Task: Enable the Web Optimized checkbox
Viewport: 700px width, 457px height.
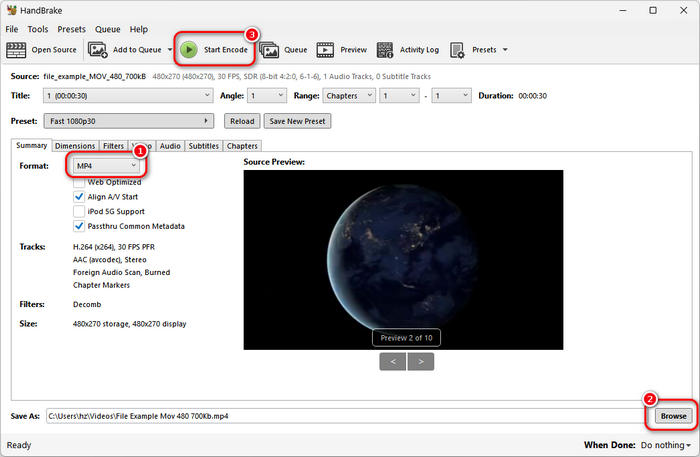Action: (79, 182)
